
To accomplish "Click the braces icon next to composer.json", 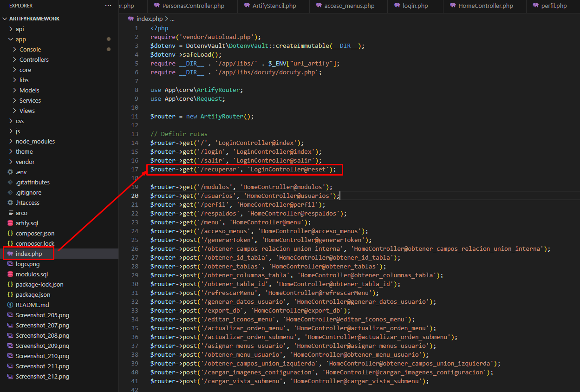I will pyautogui.click(x=10, y=233).
